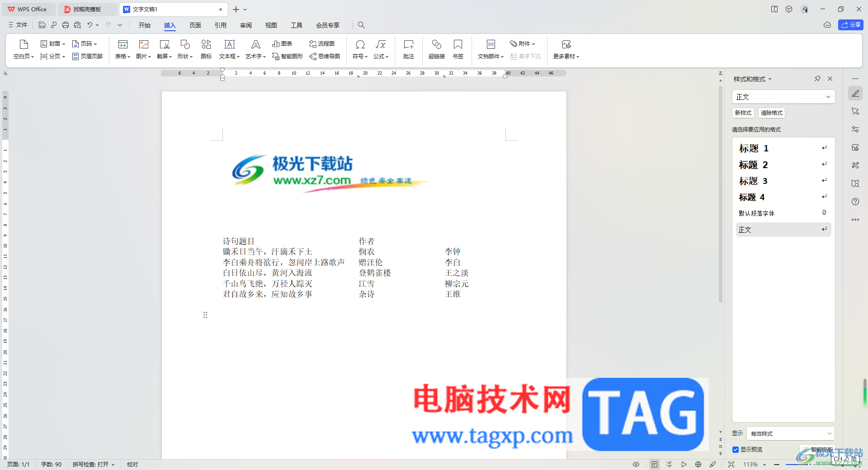
Task: Switch to web layout globe view
Action: click(698, 465)
